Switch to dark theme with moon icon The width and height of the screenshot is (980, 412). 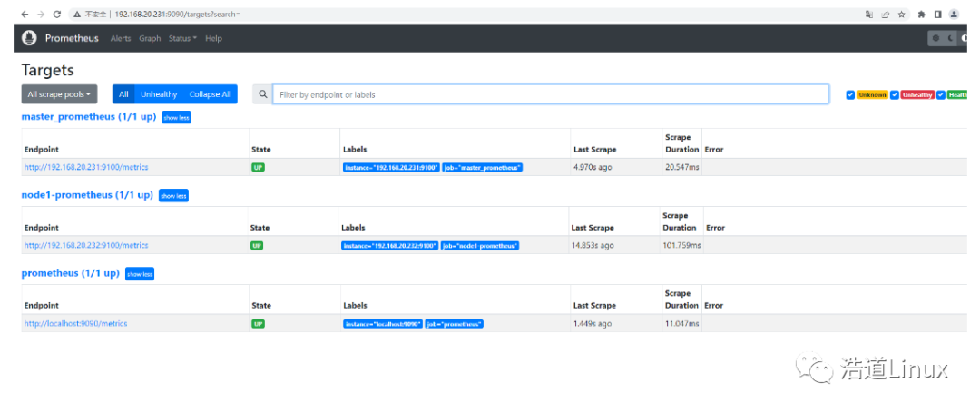(951, 38)
